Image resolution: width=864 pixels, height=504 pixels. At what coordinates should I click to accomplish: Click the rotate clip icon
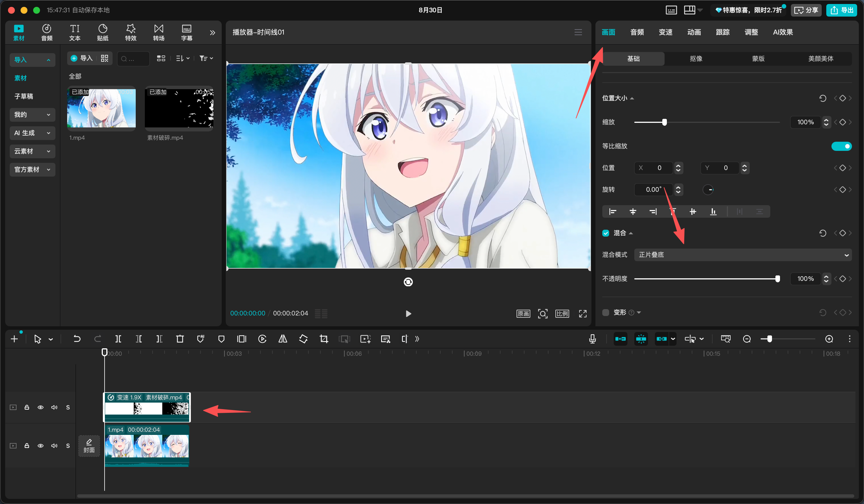[303, 339]
